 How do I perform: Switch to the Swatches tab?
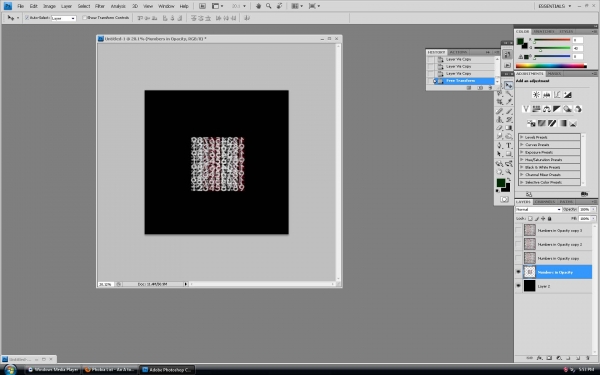(544, 31)
